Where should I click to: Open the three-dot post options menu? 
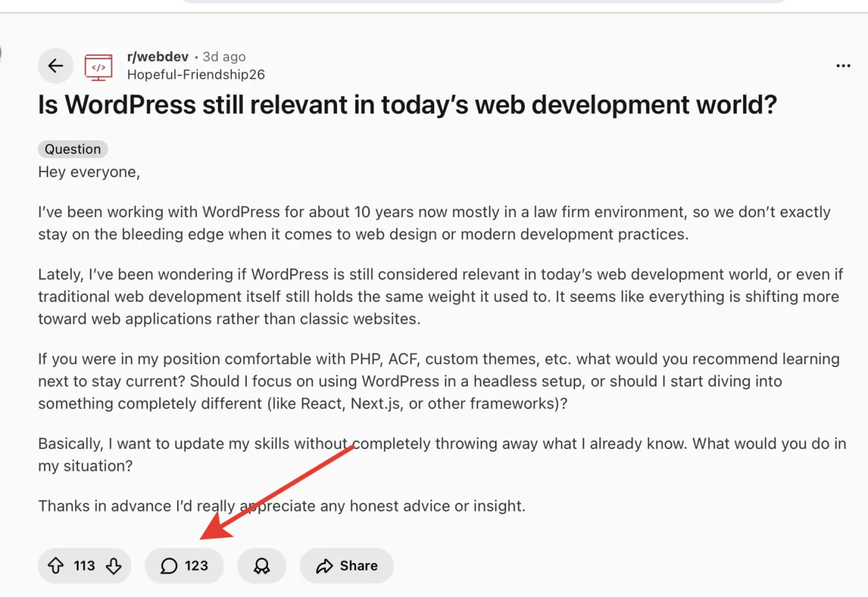point(843,66)
